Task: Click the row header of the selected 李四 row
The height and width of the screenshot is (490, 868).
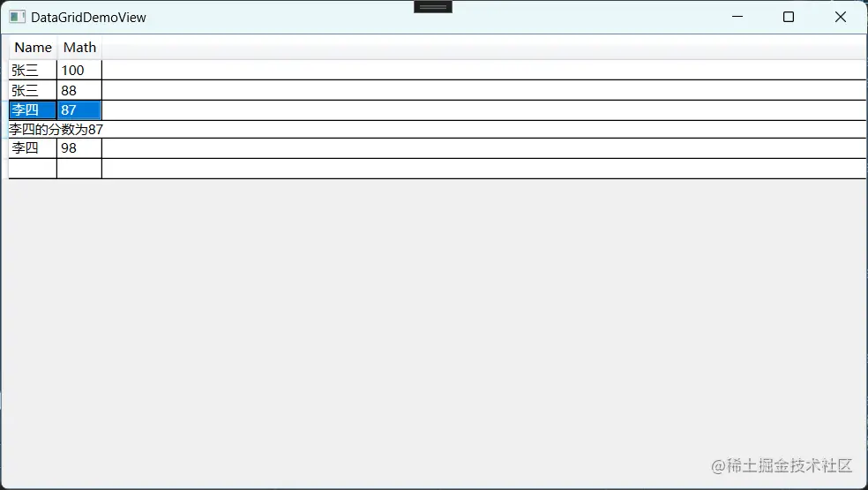Action: (x=5, y=110)
